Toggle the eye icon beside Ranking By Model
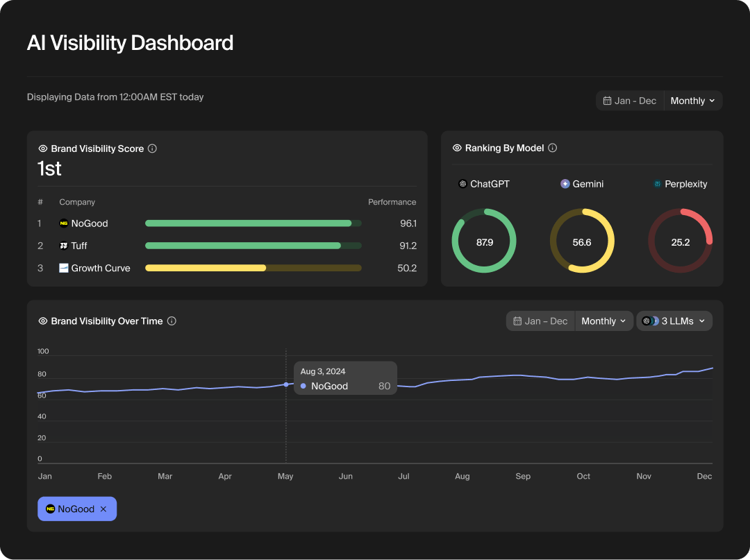This screenshot has width=750, height=560. point(457,147)
